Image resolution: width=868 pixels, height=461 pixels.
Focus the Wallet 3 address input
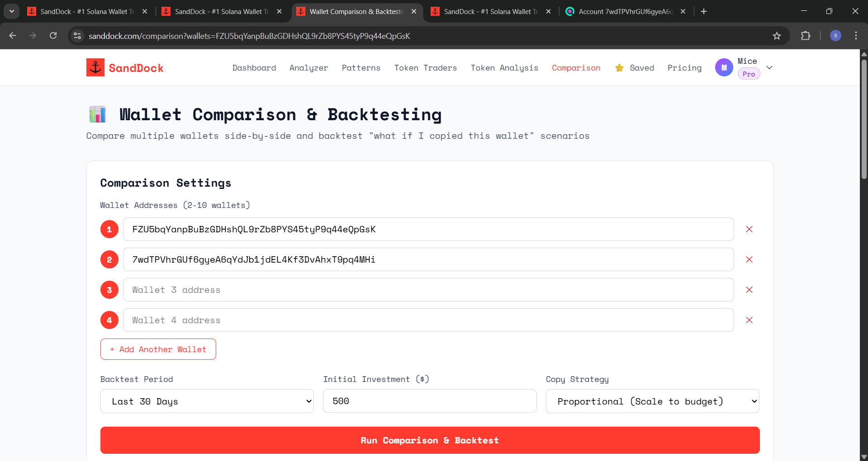[x=428, y=290]
